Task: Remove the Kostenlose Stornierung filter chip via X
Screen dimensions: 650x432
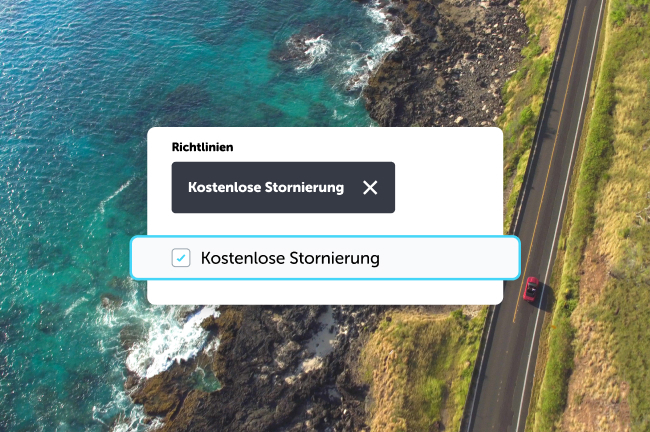Action: click(370, 187)
